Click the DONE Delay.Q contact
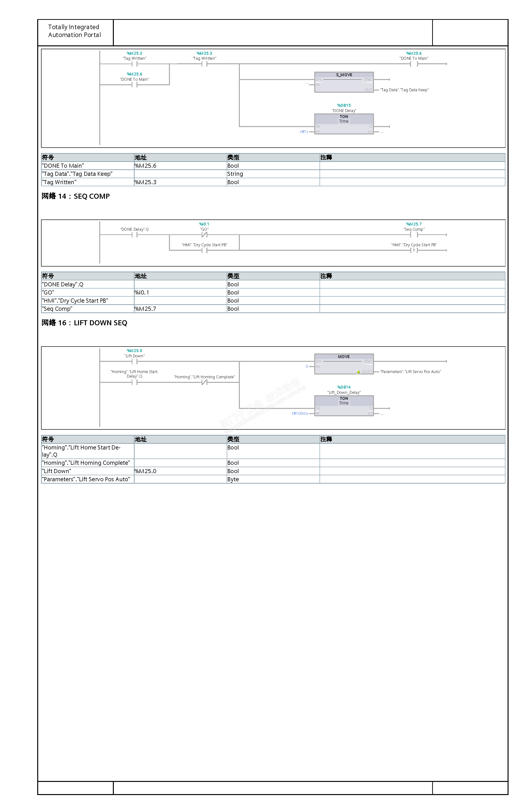Viewport: 525px width, 812px height. click(x=134, y=235)
